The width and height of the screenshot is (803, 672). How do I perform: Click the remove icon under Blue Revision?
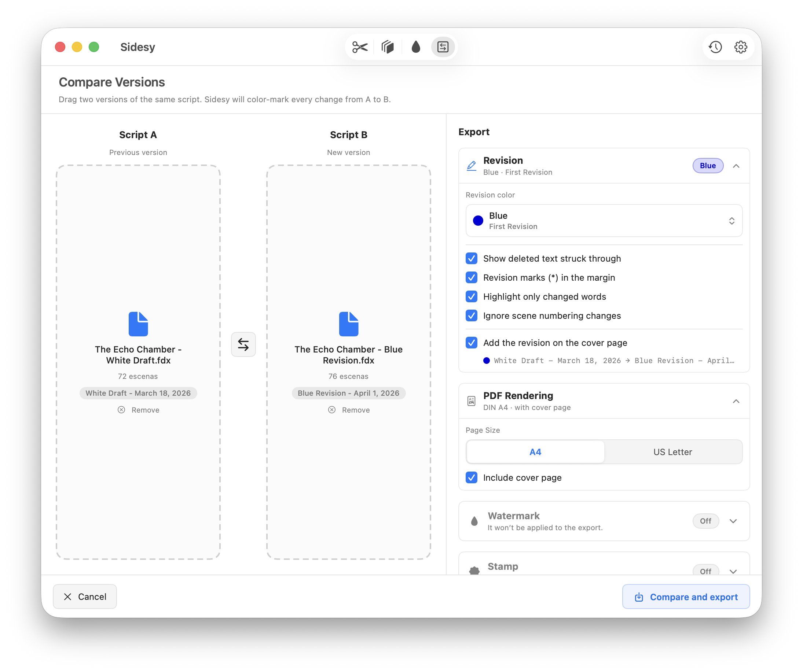click(x=331, y=410)
